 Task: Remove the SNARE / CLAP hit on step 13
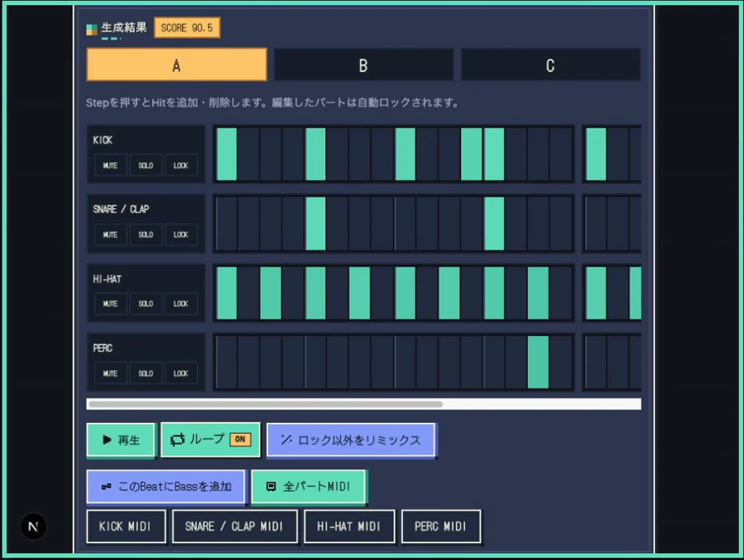pos(494,223)
